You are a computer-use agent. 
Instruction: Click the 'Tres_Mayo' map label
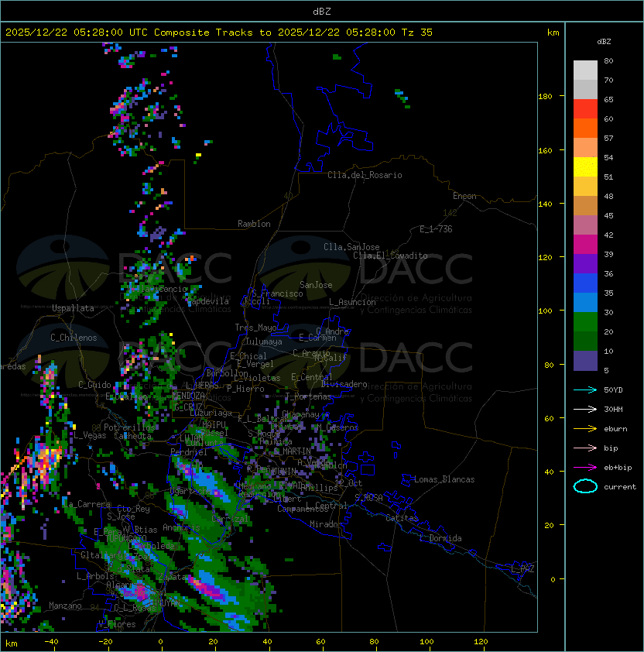[x=255, y=328]
